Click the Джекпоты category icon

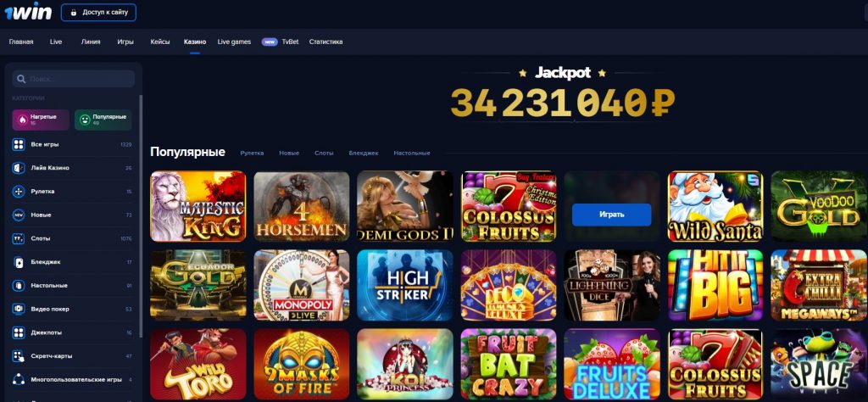point(19,332)
